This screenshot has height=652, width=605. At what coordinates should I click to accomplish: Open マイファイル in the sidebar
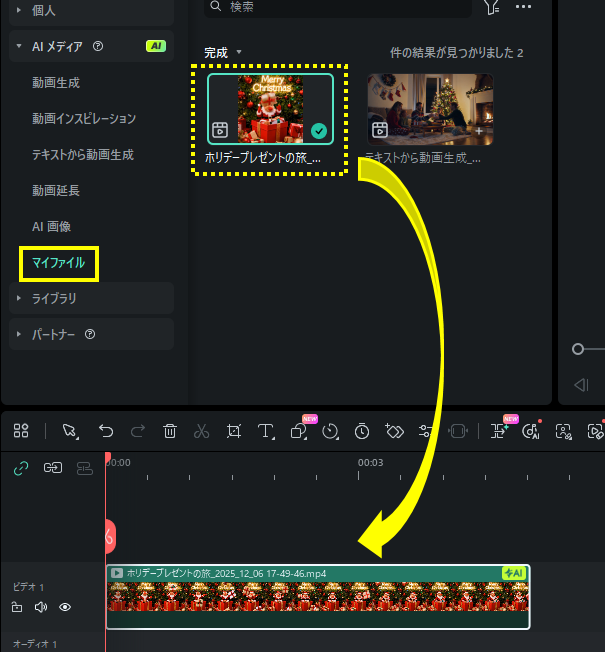(x=59, y=264)
